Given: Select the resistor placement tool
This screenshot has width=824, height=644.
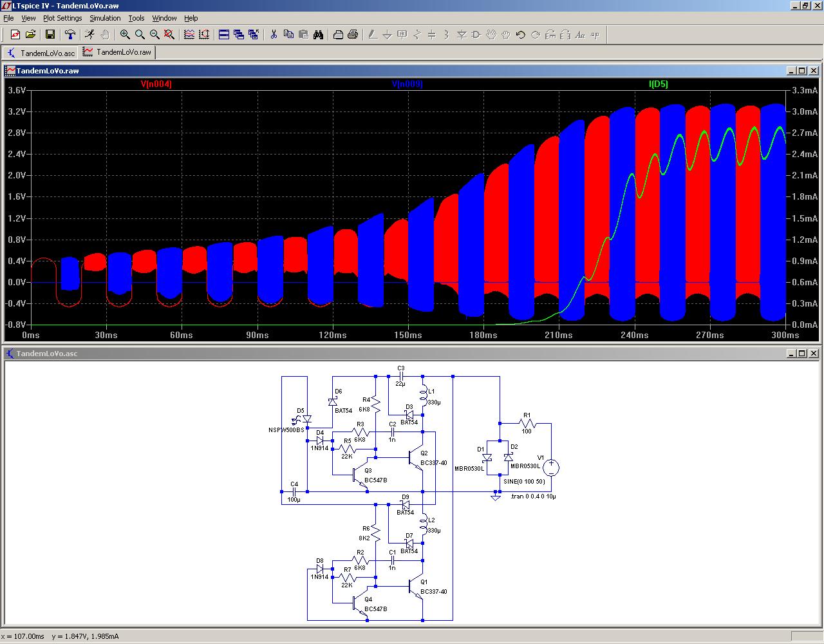Looking at the screenshot, I should (x=417, y=35).
